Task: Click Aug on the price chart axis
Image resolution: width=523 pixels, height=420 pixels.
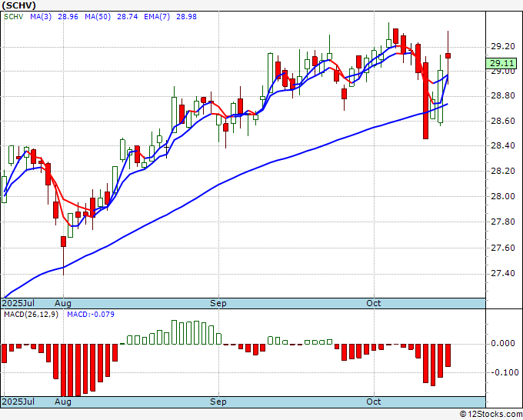Action: click(63, 303)
